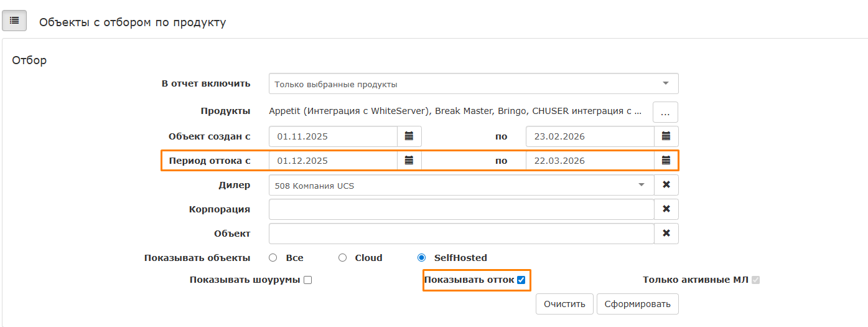
Task: Open product selection with the ellipsis button
Action: click(665, 112)
